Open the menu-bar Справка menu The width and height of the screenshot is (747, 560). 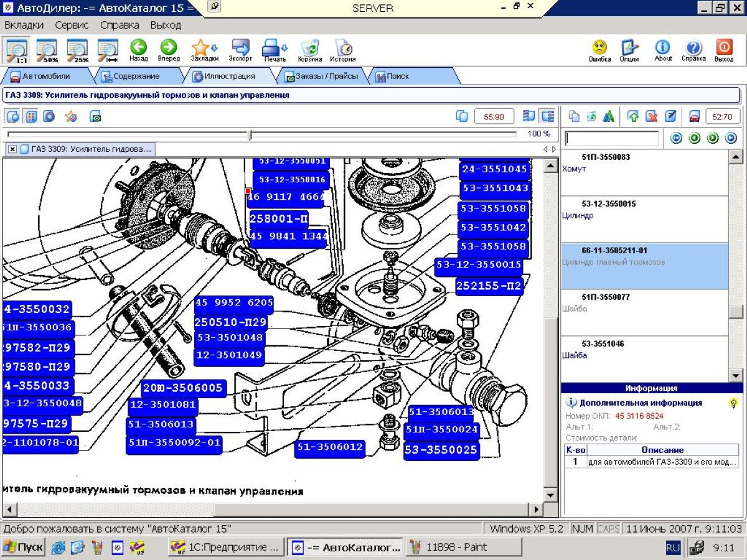coord(120,26)
